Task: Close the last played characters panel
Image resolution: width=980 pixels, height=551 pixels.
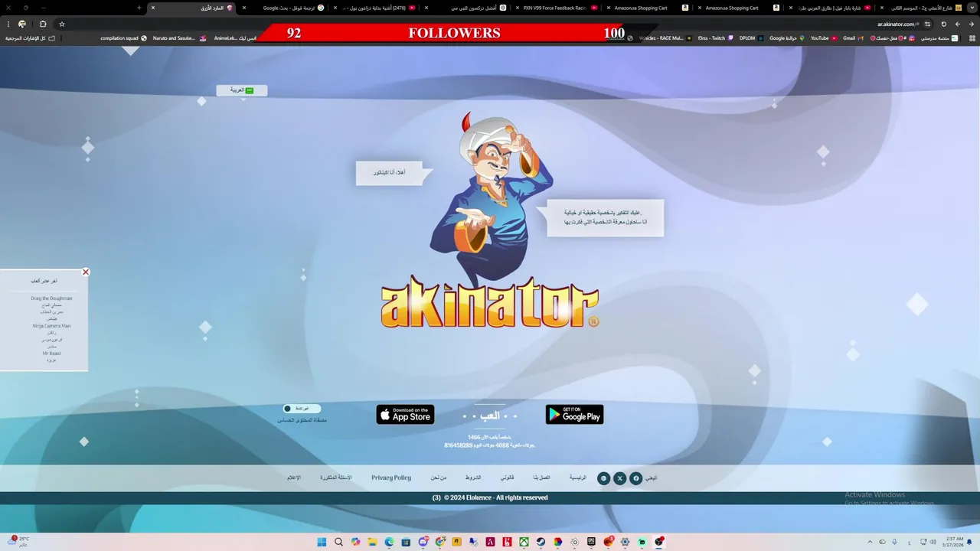Action: [86, 272]
